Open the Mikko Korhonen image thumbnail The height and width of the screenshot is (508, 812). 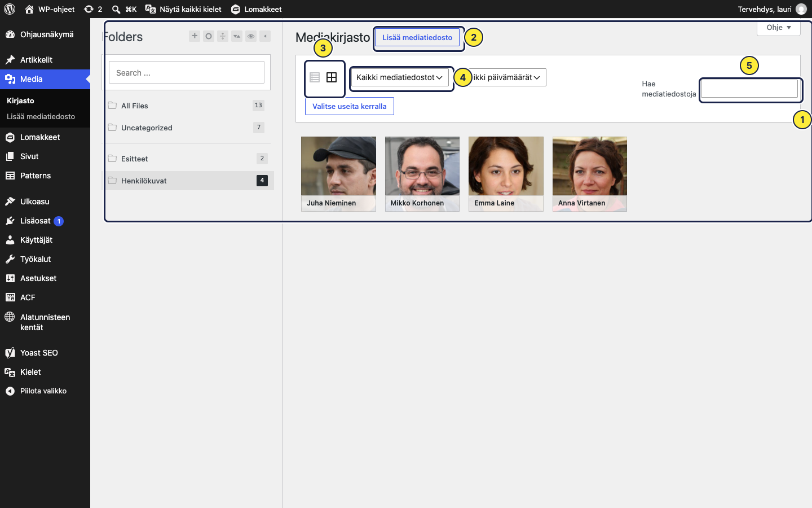422,174
